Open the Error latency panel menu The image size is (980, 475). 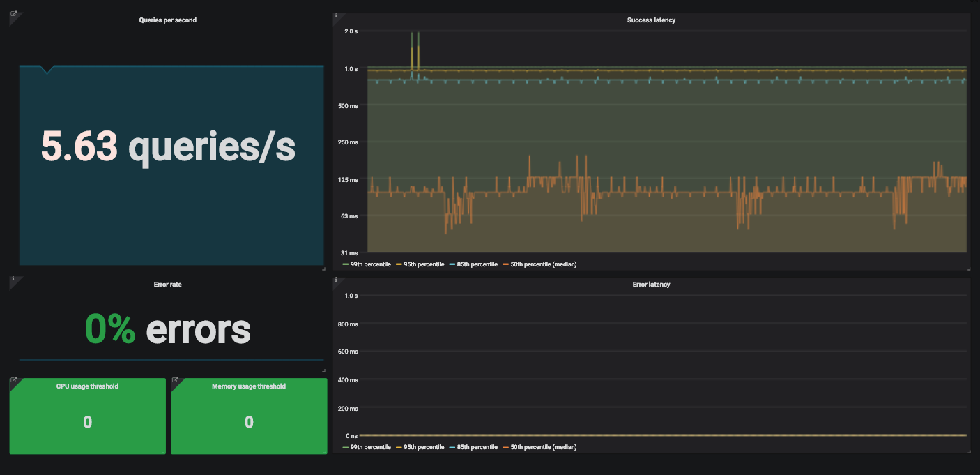coord(652,284)
